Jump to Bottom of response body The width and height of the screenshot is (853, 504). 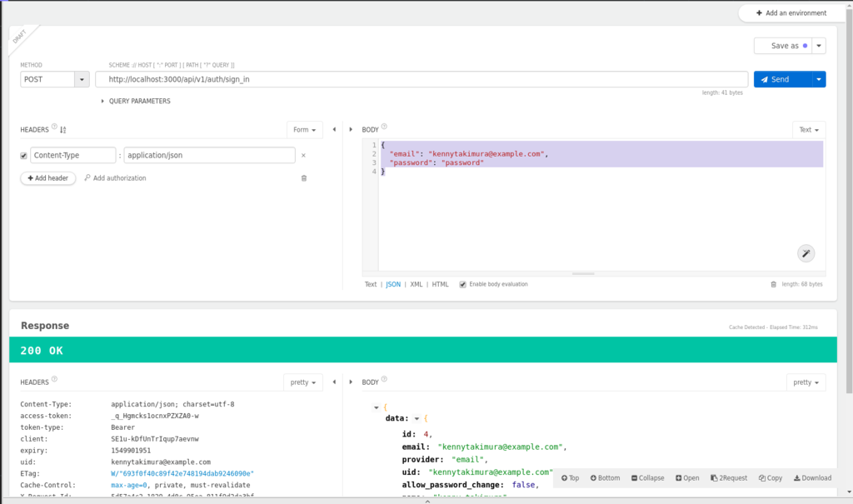tap(605, 478)
